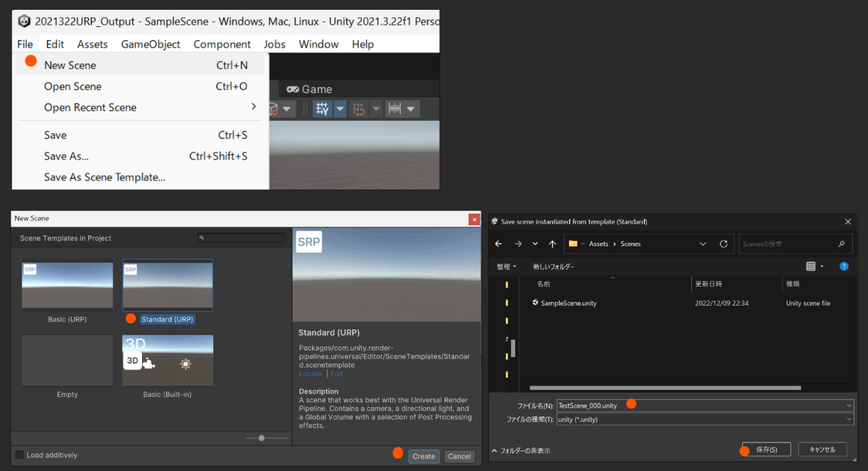Screen dimensions: 868x471
Task: Select Basic (Built-in) scene template
Action: coord(168,361)
